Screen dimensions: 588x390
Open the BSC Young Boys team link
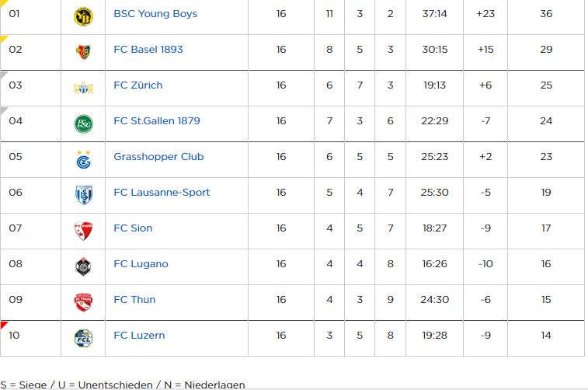(x=155, y=14)
